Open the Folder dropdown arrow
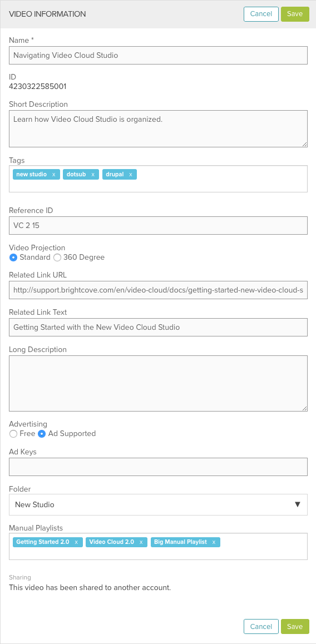316x644 pixels. coord(298,504)
